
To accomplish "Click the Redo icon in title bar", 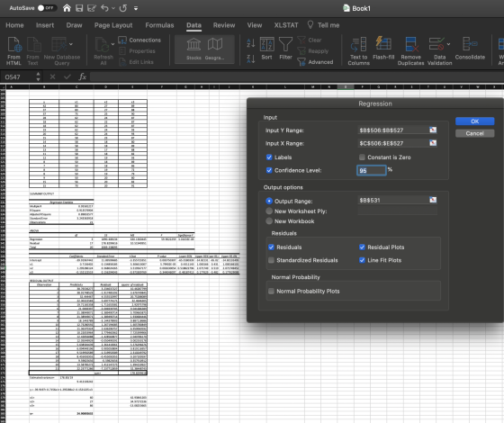I will pos(123,8).
